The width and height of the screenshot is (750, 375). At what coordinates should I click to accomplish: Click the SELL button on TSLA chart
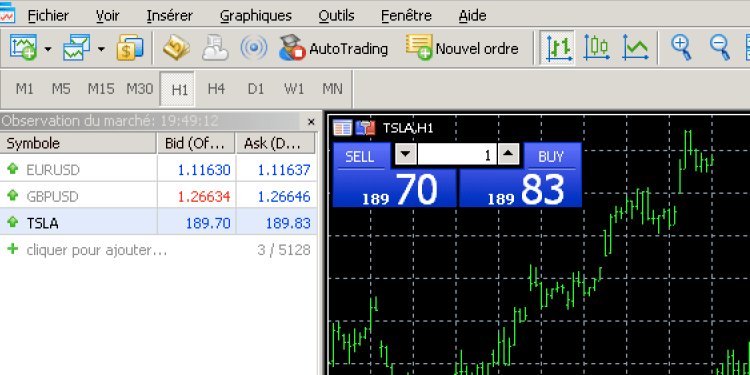click(x=360, y=156)
